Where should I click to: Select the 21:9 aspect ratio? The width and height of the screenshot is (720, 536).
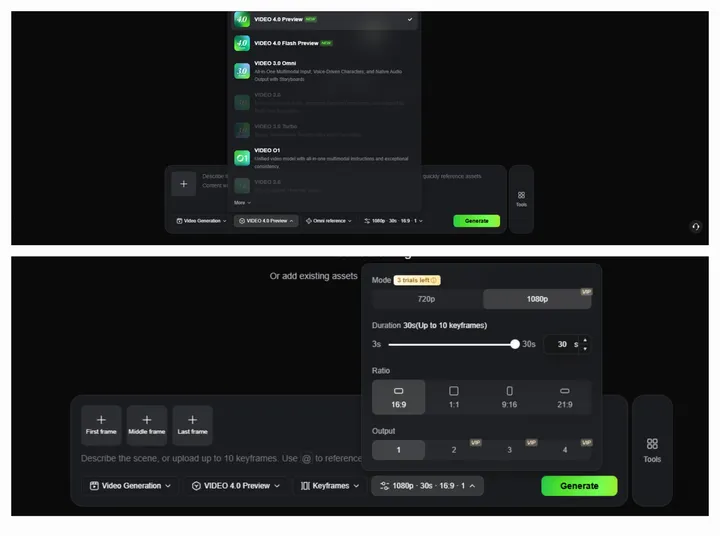coord(565,397)
